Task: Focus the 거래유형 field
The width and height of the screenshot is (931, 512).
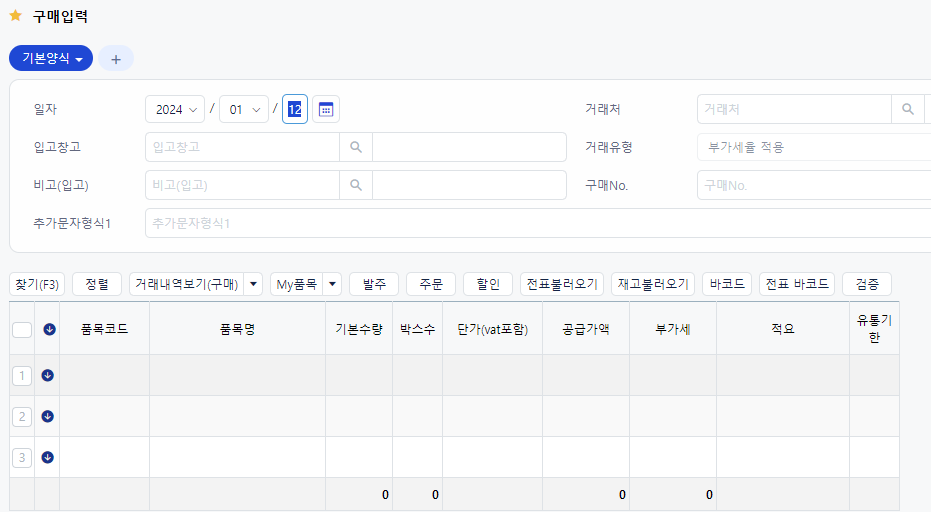Action: click(814, 147)
